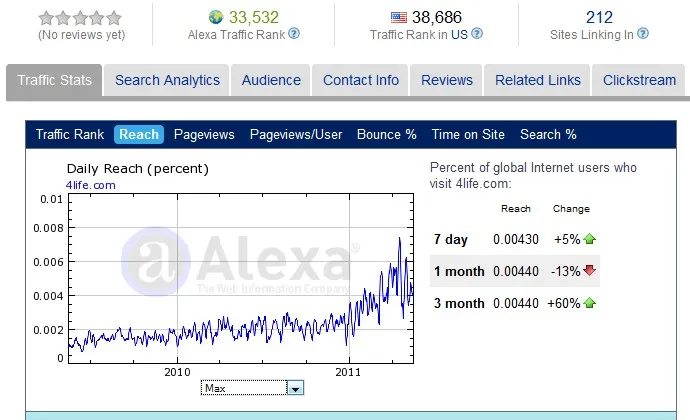Open the Contact Info tab
This screenshot has width=690, height=420.
point(361,80)
